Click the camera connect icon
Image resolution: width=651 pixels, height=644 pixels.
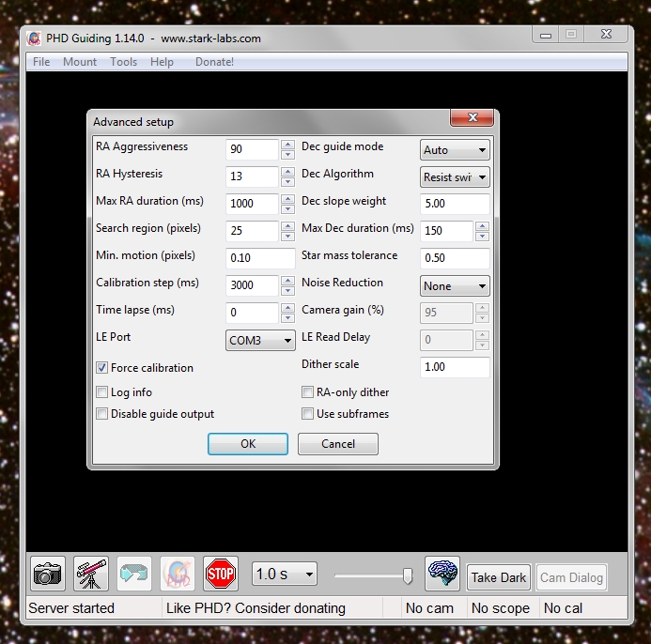[x=48, y=574]
